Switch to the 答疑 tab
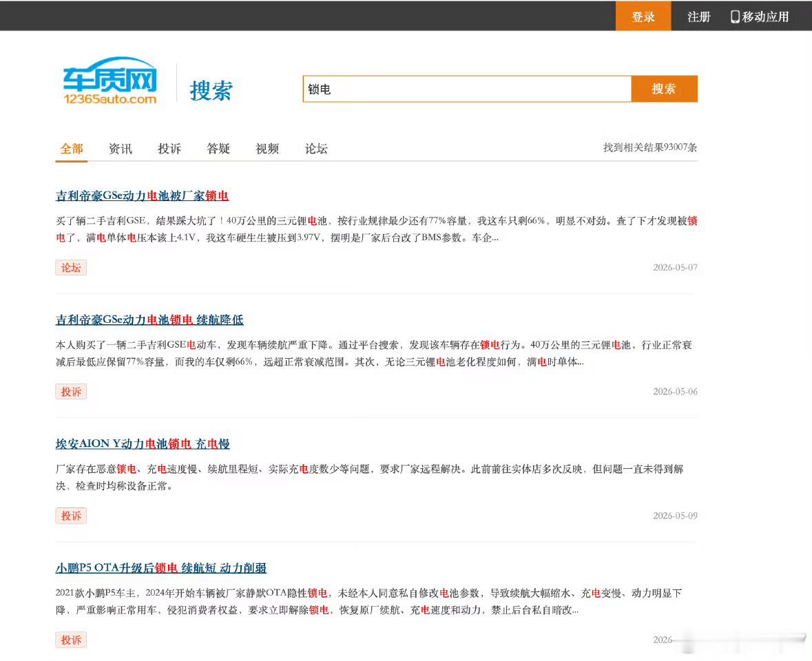812x661 pixels. tap(218, 149)
